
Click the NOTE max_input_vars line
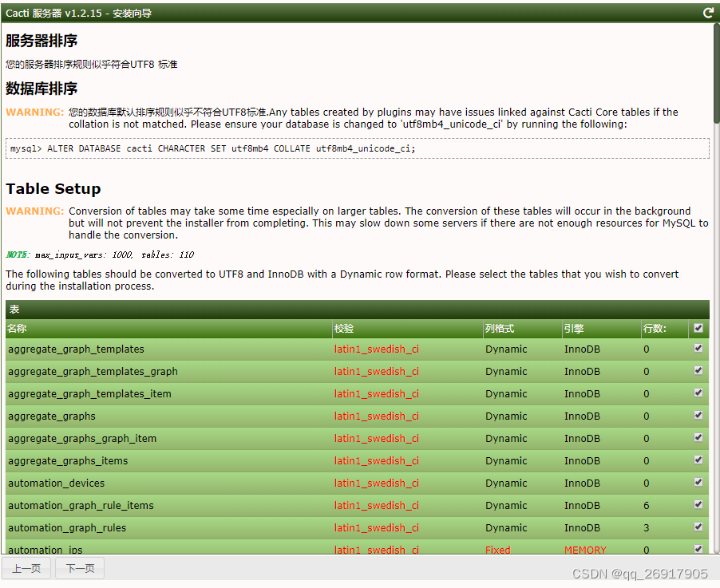[x=100, y=255]
